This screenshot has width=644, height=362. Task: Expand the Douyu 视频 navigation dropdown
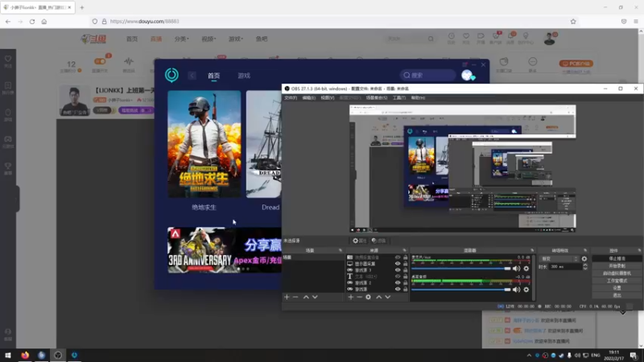click(208, 39)
